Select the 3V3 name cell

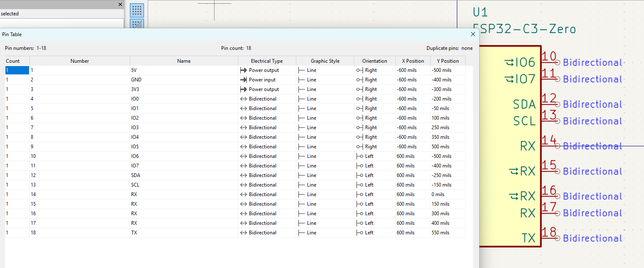tap(184, 89)
